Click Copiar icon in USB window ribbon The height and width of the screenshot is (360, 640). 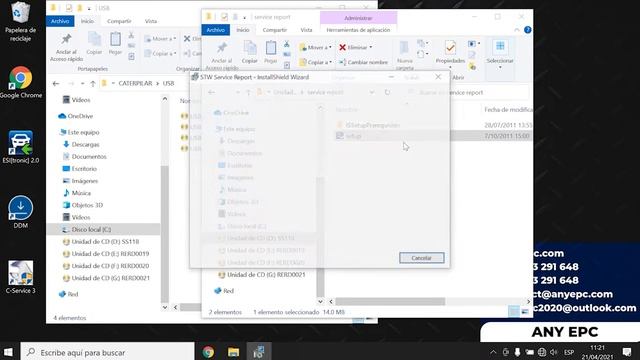coord(94,43)
